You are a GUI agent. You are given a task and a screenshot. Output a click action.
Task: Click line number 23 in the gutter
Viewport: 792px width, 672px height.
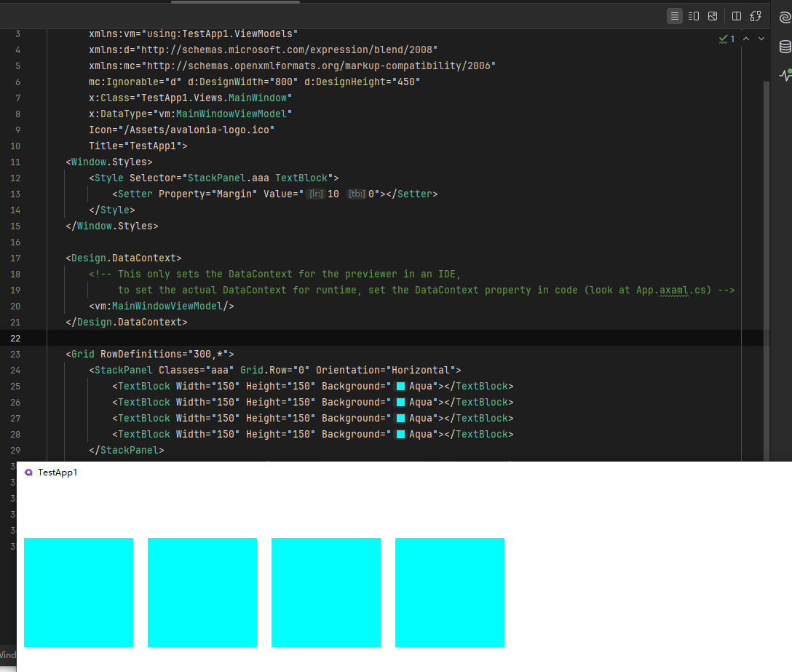[x=17, y=355]
